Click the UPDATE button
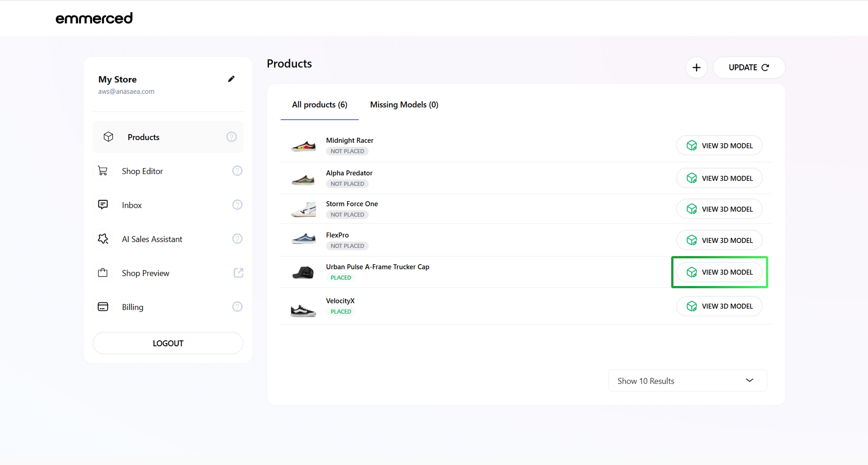The height and width of the screenshot is (465, 868). pos(748,68)
